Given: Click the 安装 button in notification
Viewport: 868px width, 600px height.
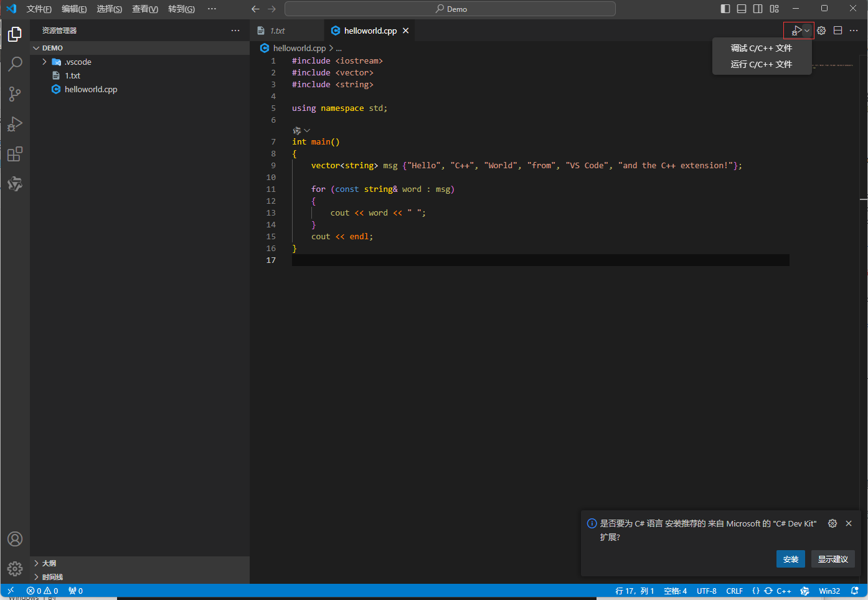Looking at the screenshot, I should [x=791, y=559].
